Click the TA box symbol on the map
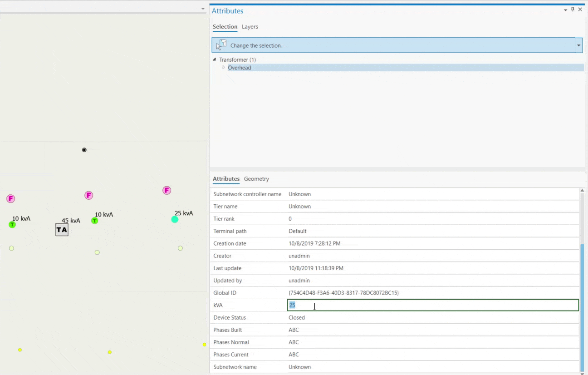 pyautogui.click(x=62, y=230)
